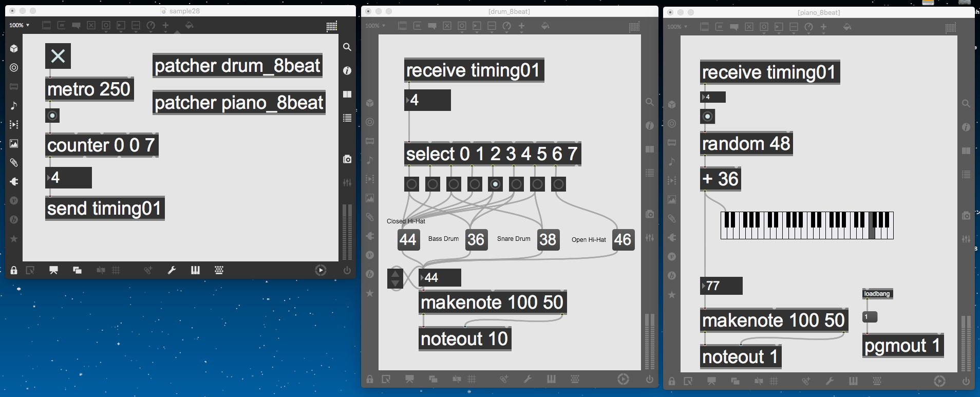Screen dimensions: 980x397
Task: Click the piano keyboard slider in piano_8beat
Action: (807, 225)
